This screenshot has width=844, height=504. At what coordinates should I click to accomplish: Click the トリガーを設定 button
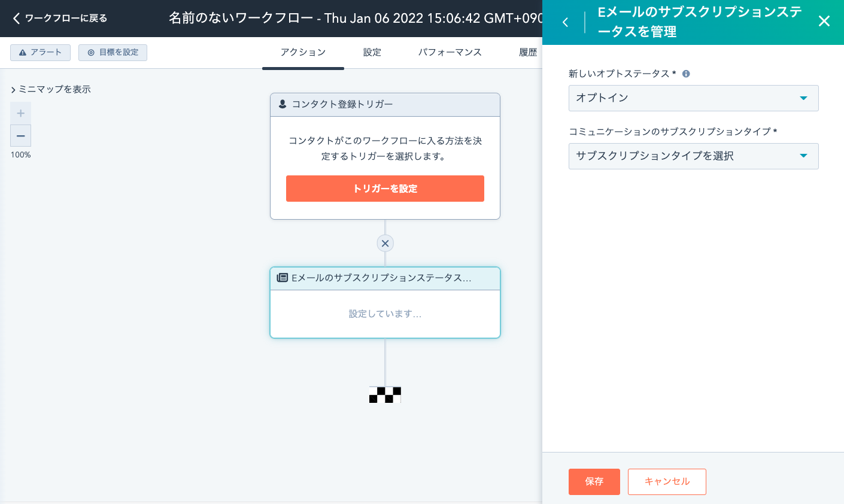pos(385,189)
